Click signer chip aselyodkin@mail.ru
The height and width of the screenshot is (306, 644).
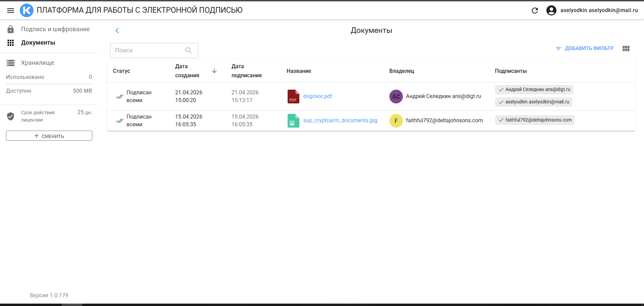coord(534,102)
